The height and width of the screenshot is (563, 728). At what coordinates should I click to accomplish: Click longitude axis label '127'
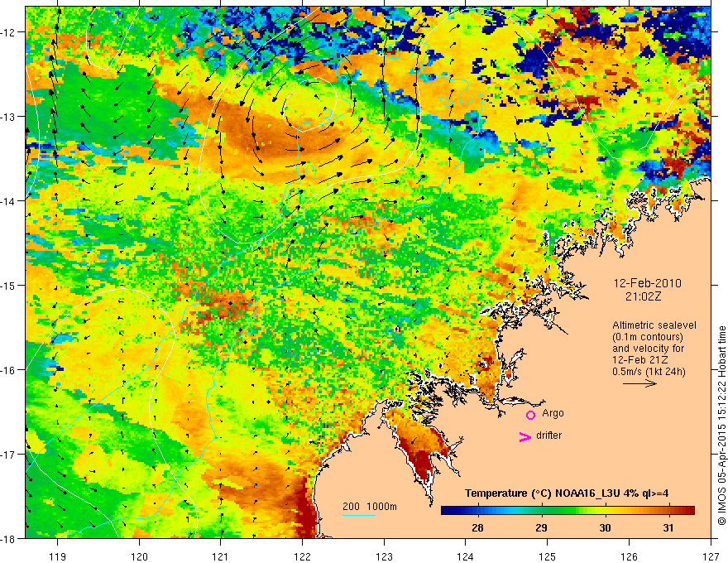tap(711, 556)
